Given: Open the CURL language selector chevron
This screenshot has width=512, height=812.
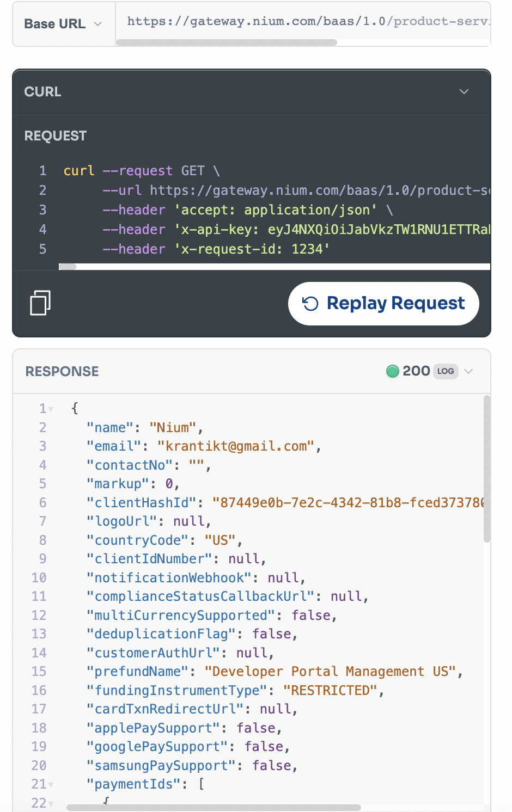Looking at the screenshot, I should tap(464, 91).
